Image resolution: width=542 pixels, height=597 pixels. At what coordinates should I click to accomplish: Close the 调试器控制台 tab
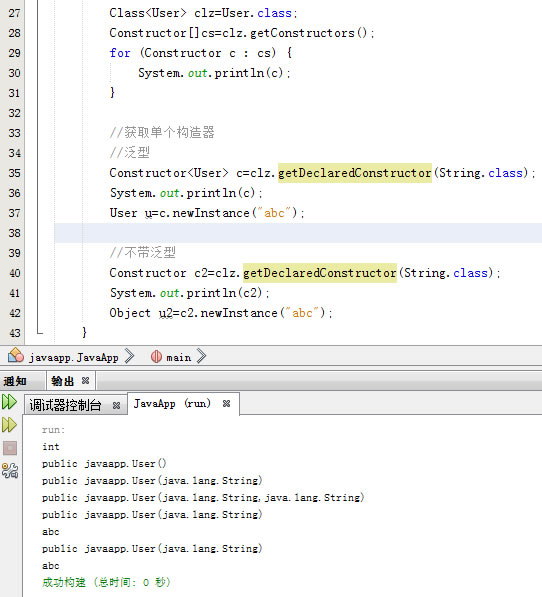(116, 405)
